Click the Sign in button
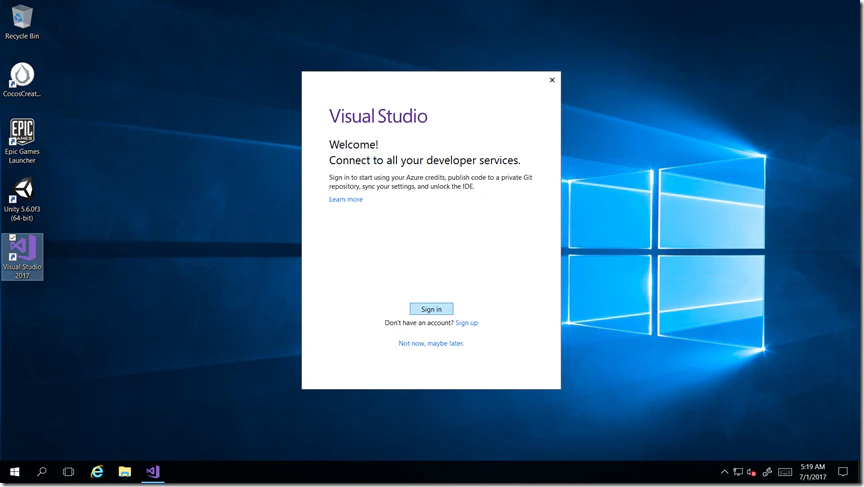Screen dimensions: 864x487 [431, 309]
